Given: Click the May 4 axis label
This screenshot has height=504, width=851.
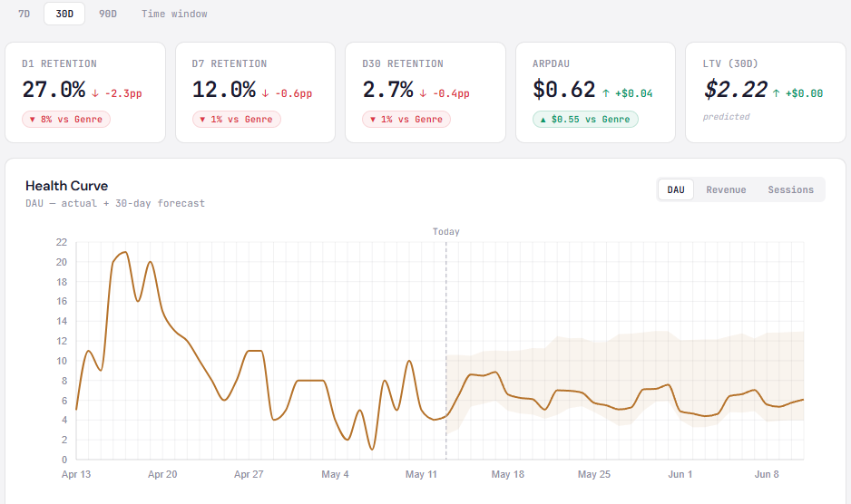Looking at the screenshot, I should (335, 474).
